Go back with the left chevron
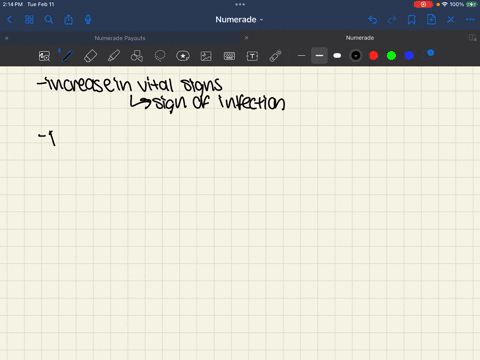Screen dimensions: 480x360 [9, 20]
